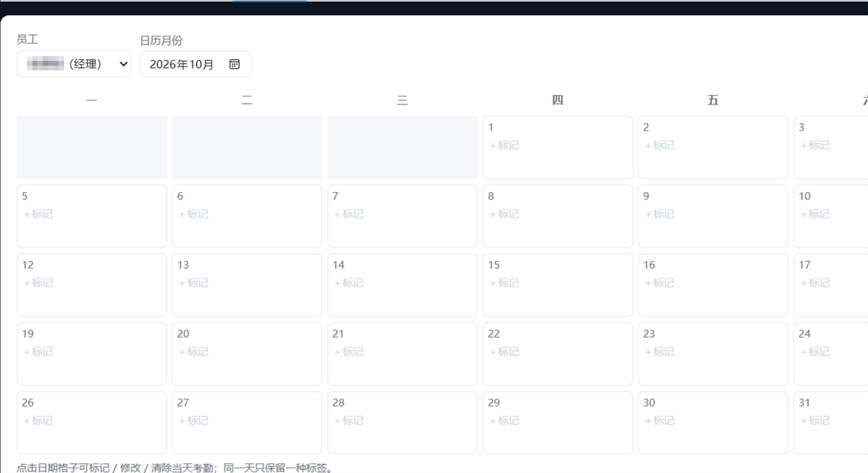Add a mark on October 19
The height and width of the screenshot is (473, 868).
point(38,352)
